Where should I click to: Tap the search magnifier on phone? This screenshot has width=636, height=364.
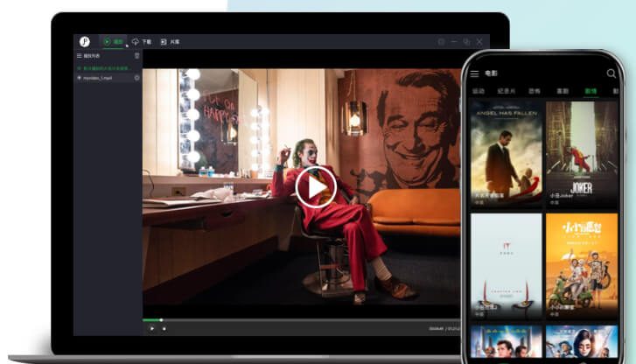611,74
